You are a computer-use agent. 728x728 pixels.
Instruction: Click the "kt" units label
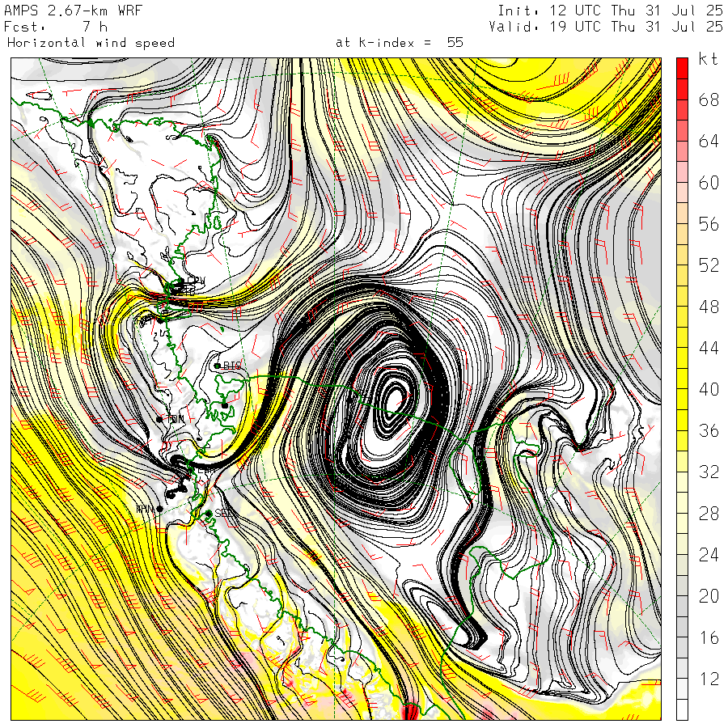point(709,59)
